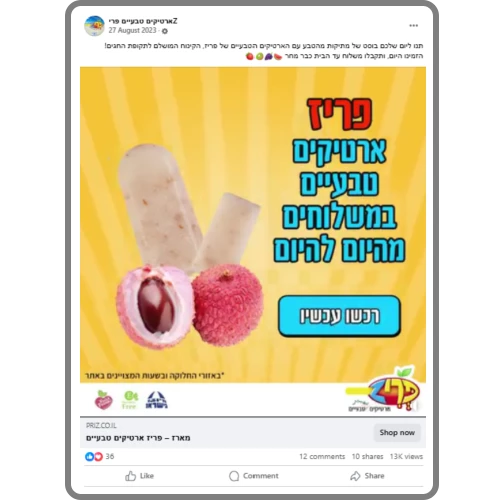Viewport: 500px width, 500px height.
Task: Open the 10 shares link
Action: (x=367, y=456)
